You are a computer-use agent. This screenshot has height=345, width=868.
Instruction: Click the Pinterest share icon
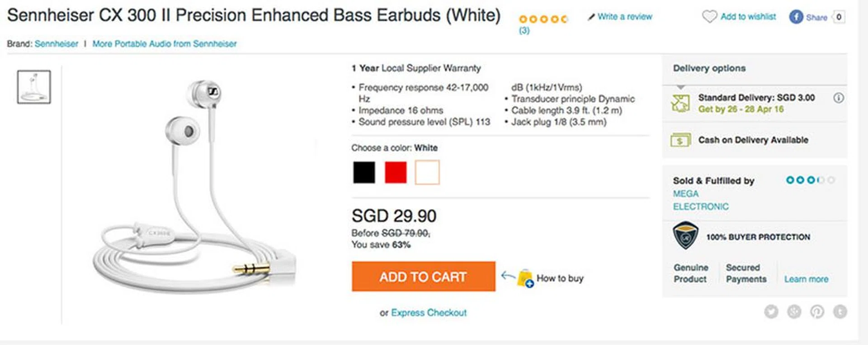817,312
